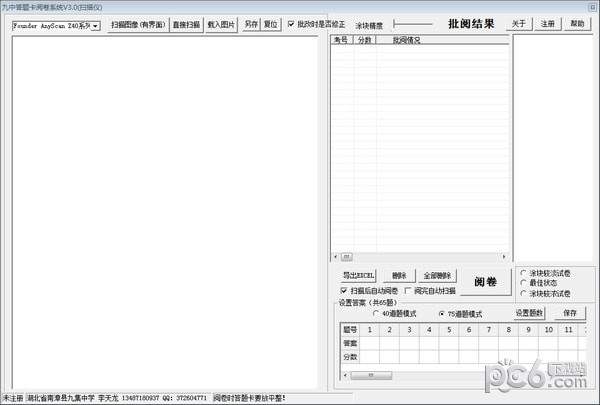Click the 直接扫描 direct scan button
600x405 pixels.
coord(187,24)
